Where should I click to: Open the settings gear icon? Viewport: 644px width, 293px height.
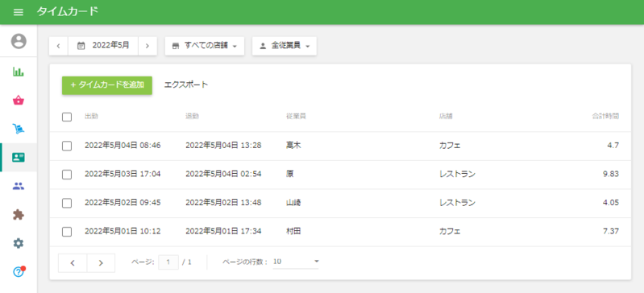tap(19, 243)
